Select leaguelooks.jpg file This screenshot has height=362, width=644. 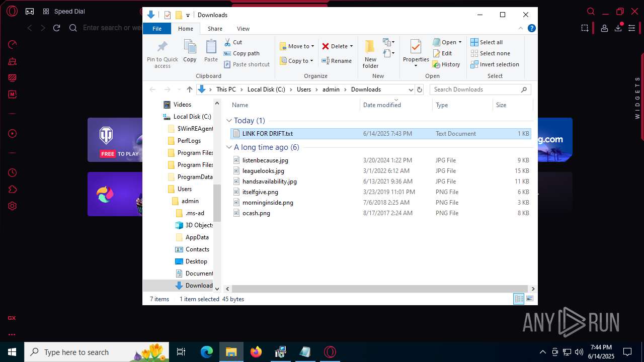[380, 171]
